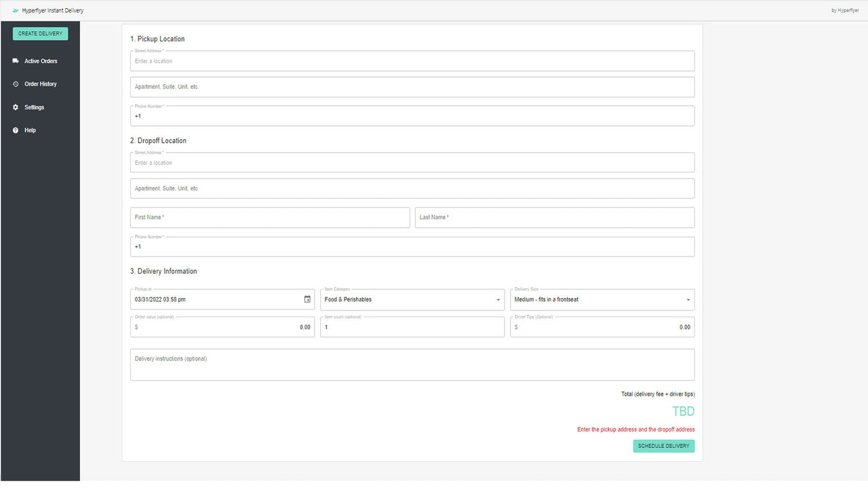Focus the pickup Street Address field
Viewport: 868px width, 488px height.
(412, 60)
